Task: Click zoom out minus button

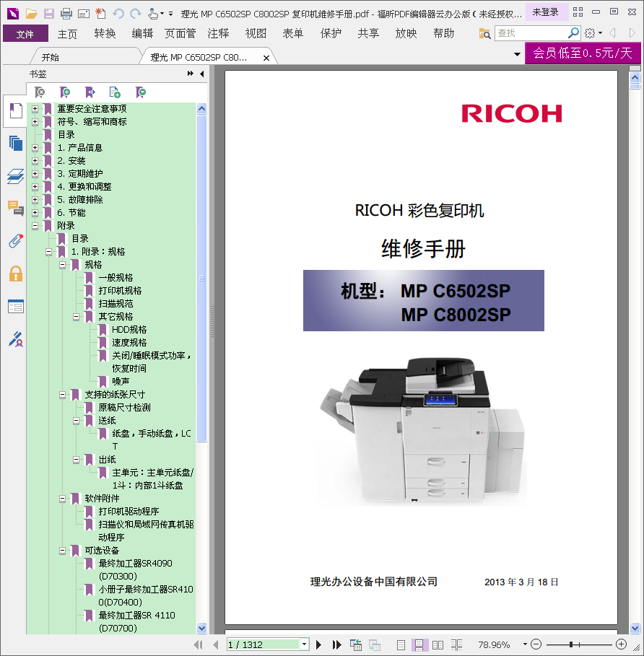Action: [x=536, y=644]
